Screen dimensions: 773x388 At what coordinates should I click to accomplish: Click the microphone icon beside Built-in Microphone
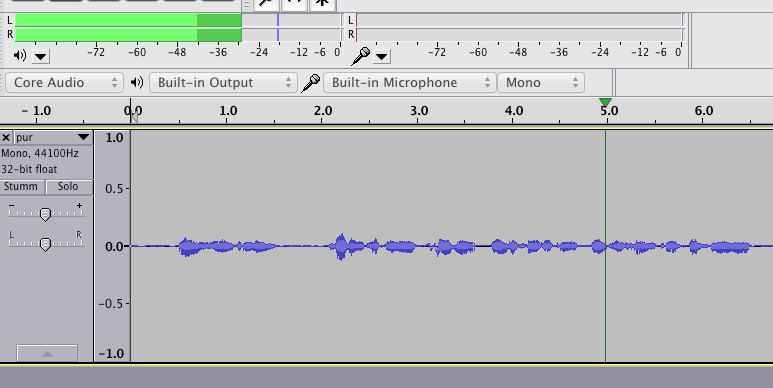pos(311,83)
